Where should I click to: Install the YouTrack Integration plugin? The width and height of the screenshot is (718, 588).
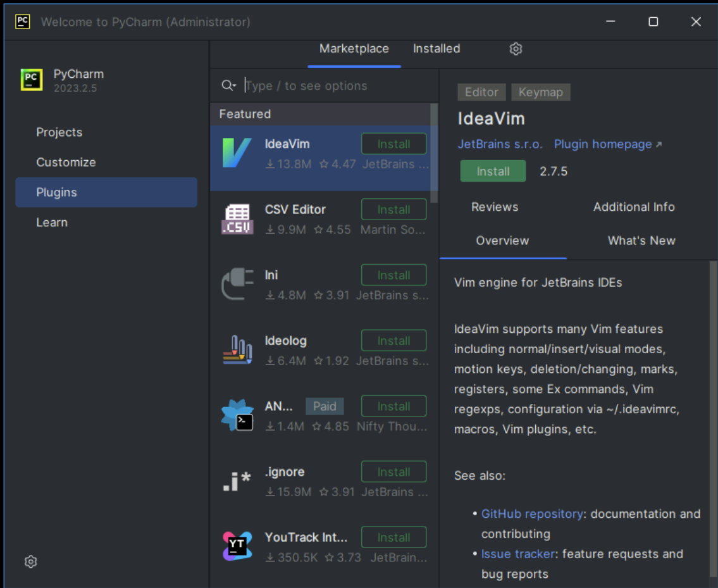click(394, 537)
